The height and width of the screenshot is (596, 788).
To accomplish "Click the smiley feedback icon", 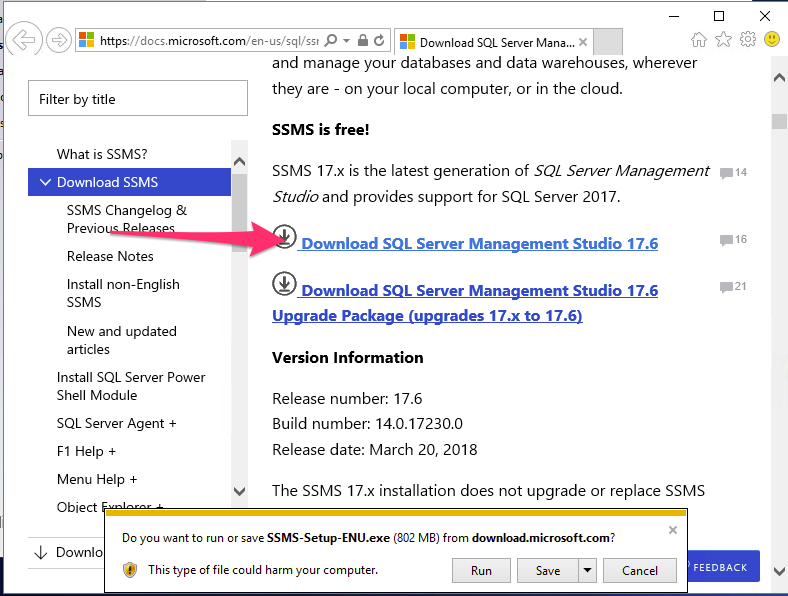I will coord(772,39).
